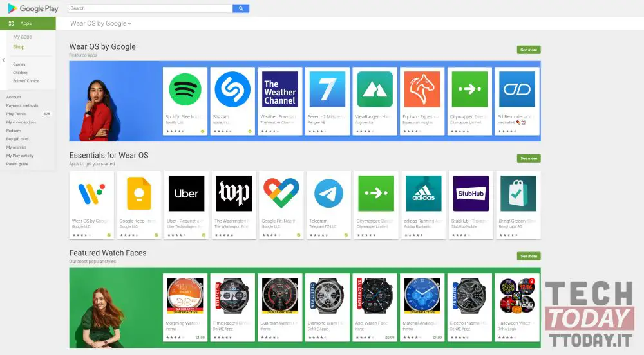Open Diamond Glam watch face thumbnail
The width and height of the screenshot is (644, 355).
tap(327, 296)
